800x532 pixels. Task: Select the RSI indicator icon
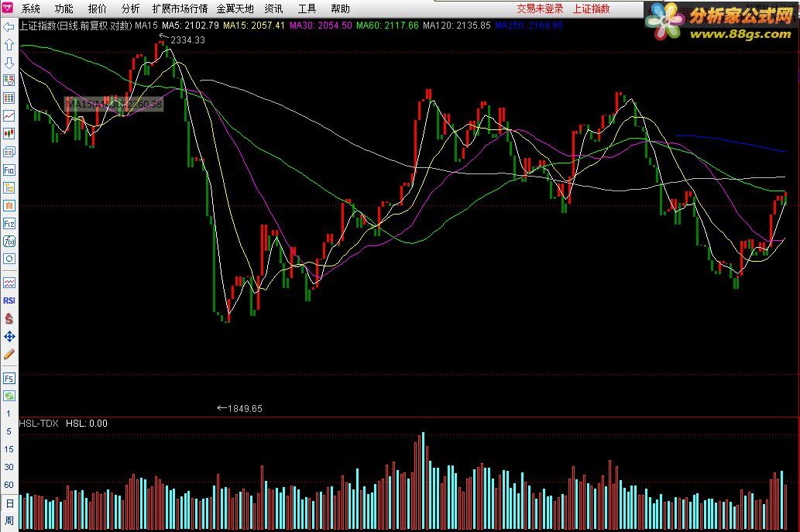pos(9,300)
